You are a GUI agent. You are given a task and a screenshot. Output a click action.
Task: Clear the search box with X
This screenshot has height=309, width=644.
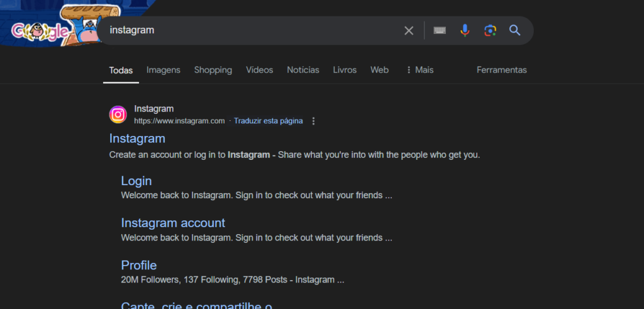[x=409, y=30]
